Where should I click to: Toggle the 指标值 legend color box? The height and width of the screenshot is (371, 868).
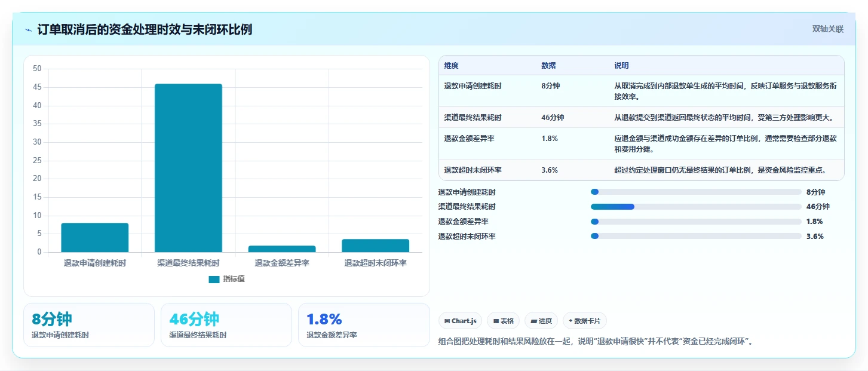[x=214, y=279]
